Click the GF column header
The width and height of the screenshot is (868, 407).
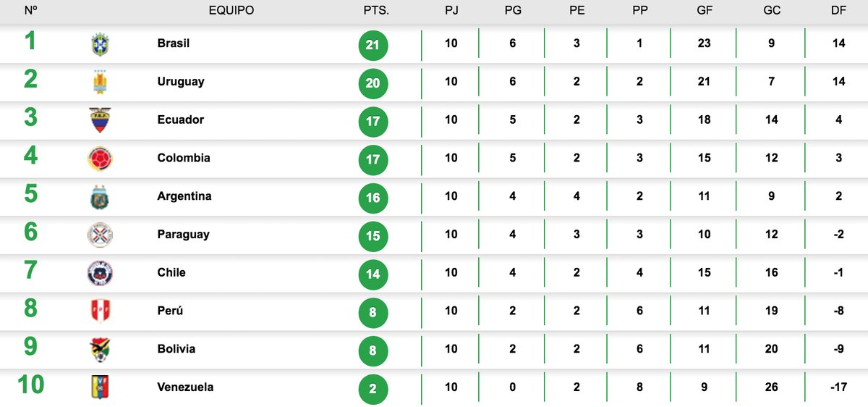pos(704,11)
